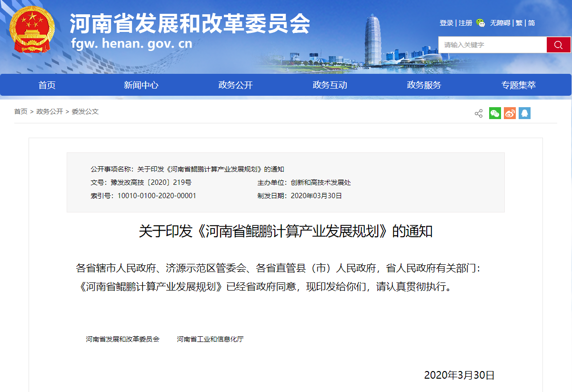The height and width of the screenshot is (392, 572).
Task: Click the 公开事项名称 line in info box
Action: (187, 169)
